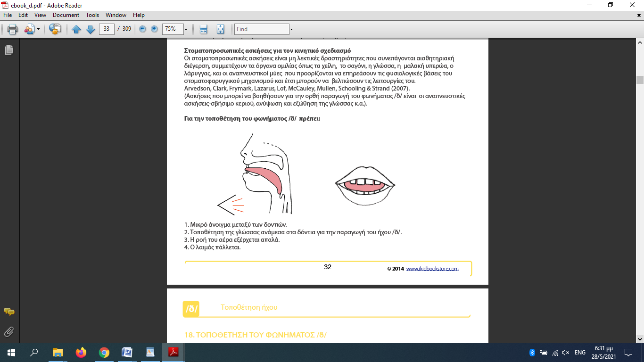The image size is (644, 362).
Task: Expand the 75% zoom level dropdown
Action: (x=186, y=29)
